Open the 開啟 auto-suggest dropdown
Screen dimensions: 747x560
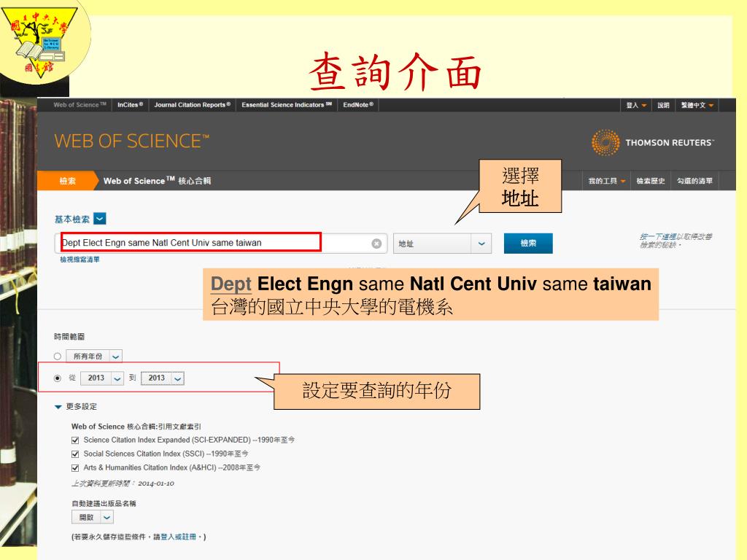point(93,517)
